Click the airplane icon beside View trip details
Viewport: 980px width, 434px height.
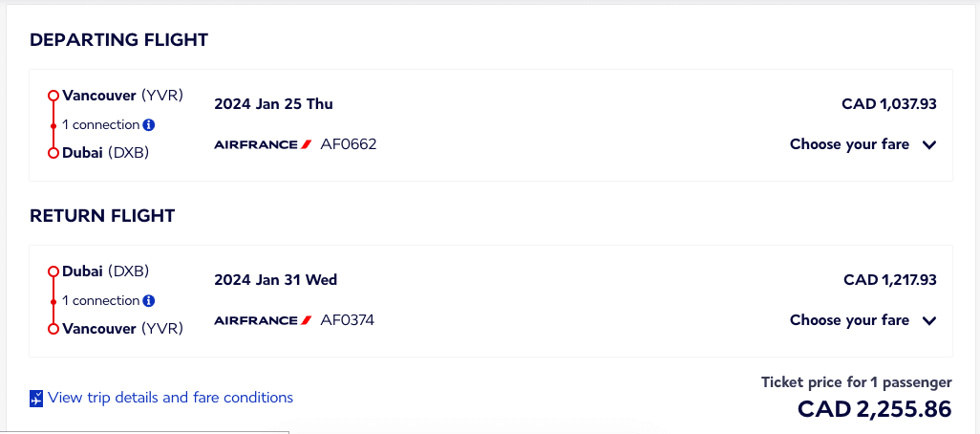tap(36, 399)
